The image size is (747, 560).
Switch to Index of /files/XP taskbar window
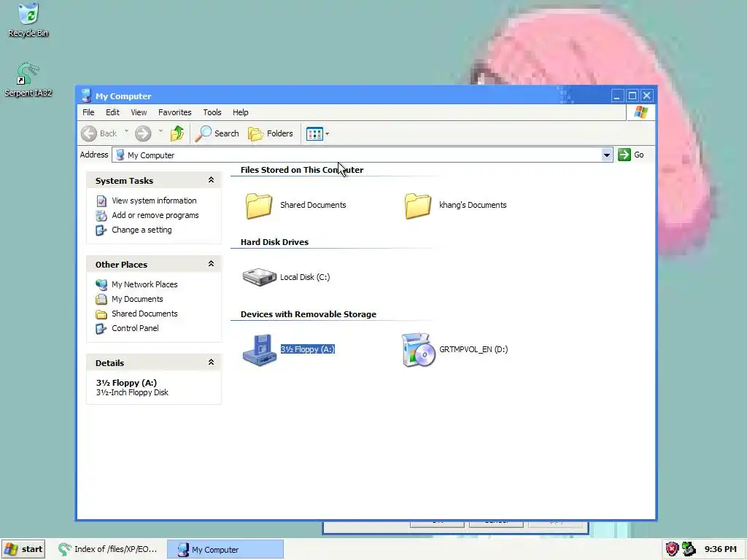click(x=108, y=549)
